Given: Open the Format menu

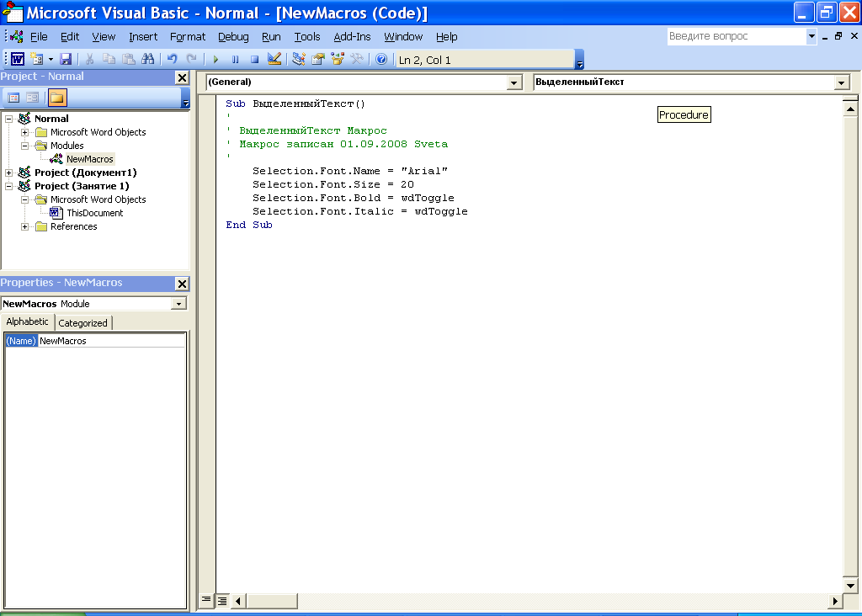Looking at the screenshot, I should 188,36.
